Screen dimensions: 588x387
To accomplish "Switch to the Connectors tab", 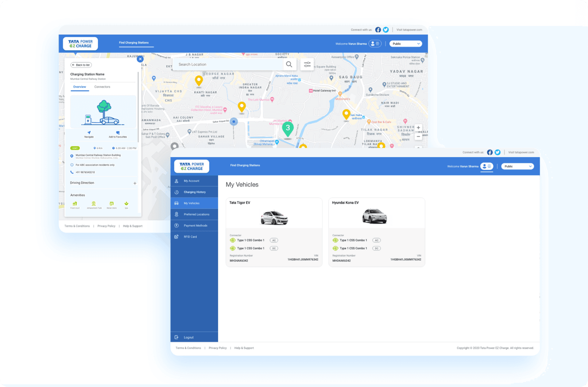I will tap(102, 87).
